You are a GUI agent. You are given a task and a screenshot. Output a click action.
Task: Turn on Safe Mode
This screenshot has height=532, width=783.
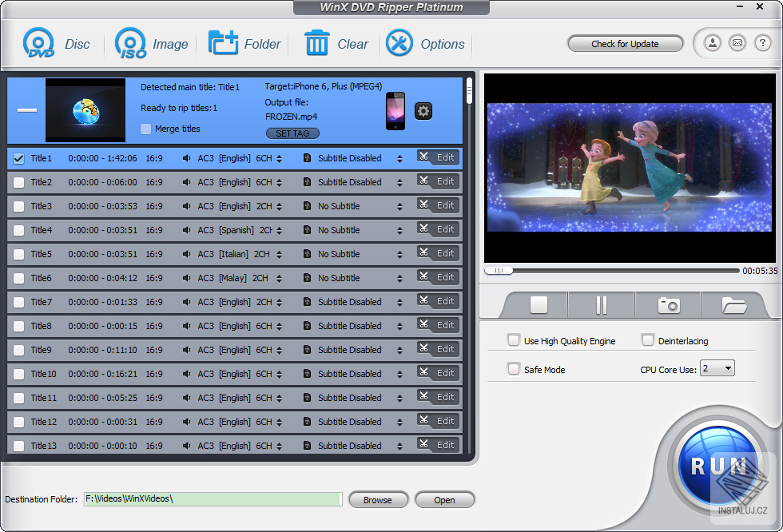click(x=514, y=369)
